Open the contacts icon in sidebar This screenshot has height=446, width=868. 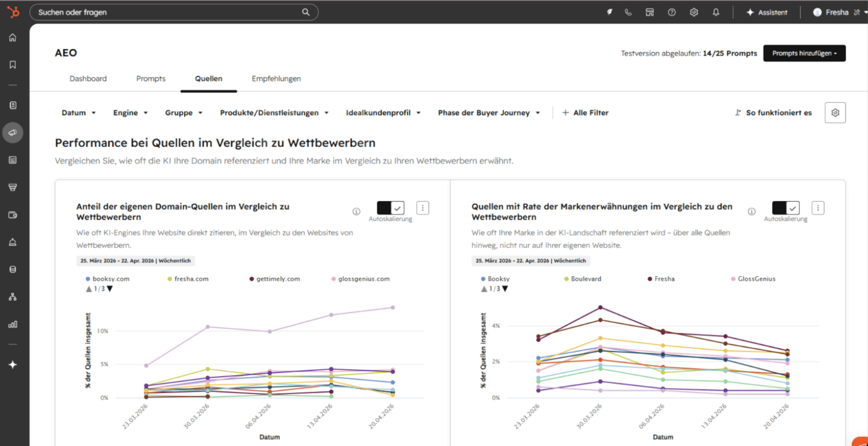tap(12, 105)
